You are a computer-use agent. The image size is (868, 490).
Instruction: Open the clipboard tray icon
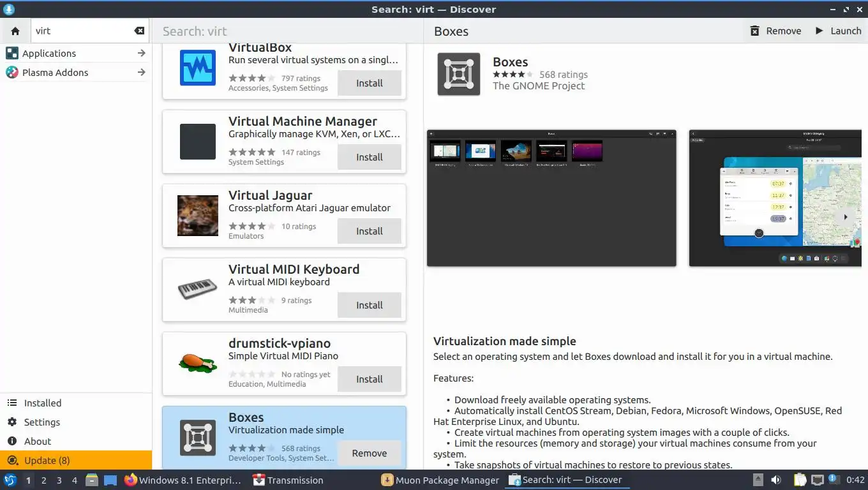pyautogui.click(x=800, y=480)
